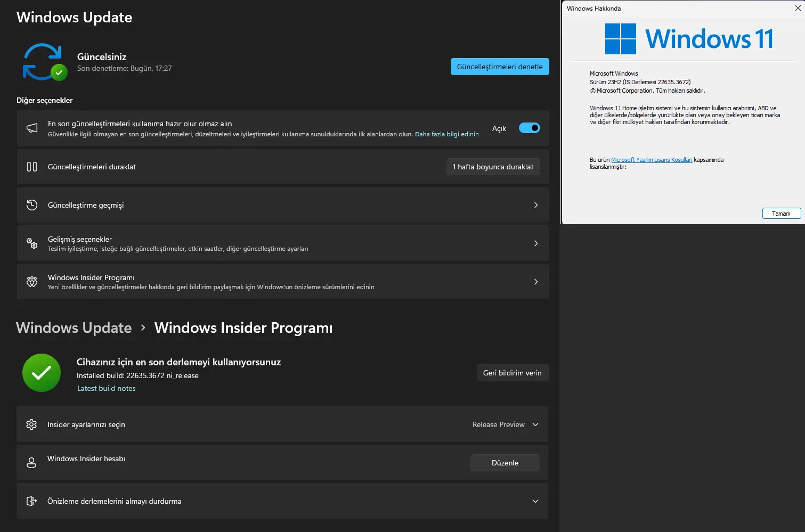Click Tamam in the Windows Hakkında dialog
Viewport: 805px width, 532px height.
(782, 214)
